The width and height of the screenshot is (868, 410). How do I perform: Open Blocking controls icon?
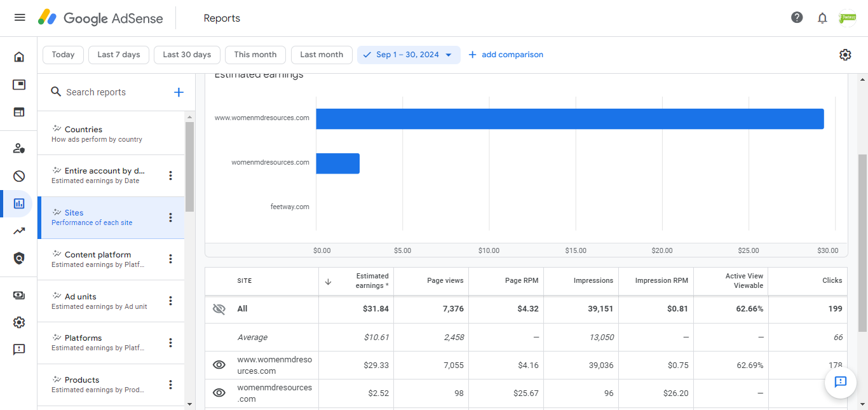click(x=19, y=176)
